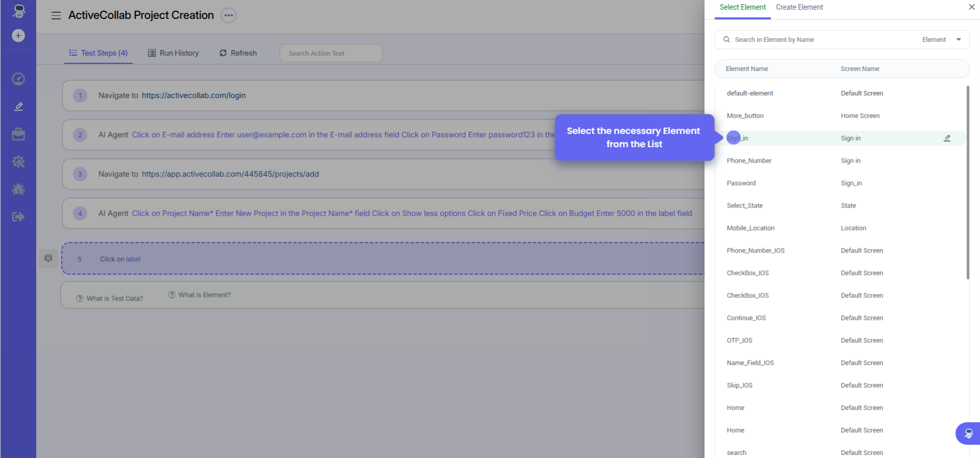Edit the Sign_in element with pencil icon

[x=947, y=138]
